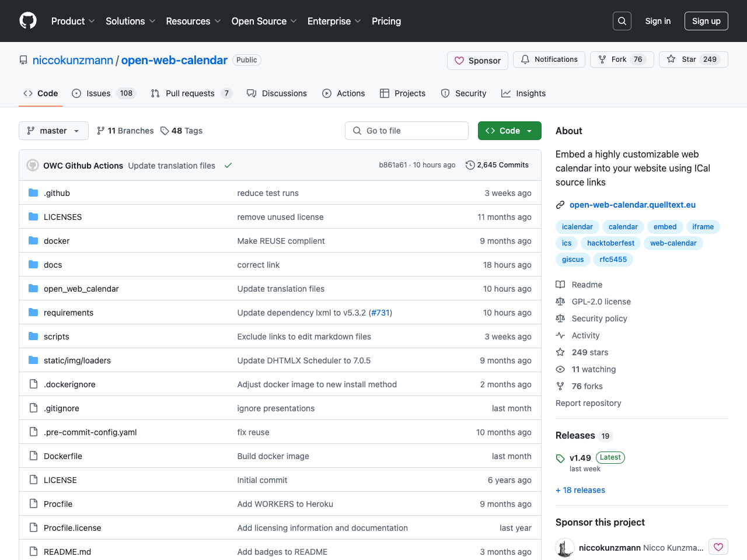Open the Procfile.license file
Image resolution: width=747 pixels, height=560 pixels.
point(72,527)
